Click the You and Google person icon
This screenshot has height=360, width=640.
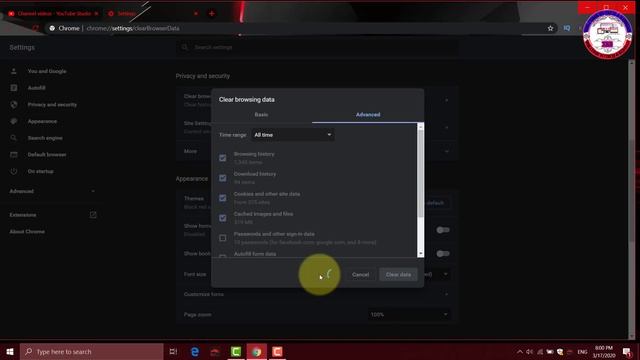(14, 71)
